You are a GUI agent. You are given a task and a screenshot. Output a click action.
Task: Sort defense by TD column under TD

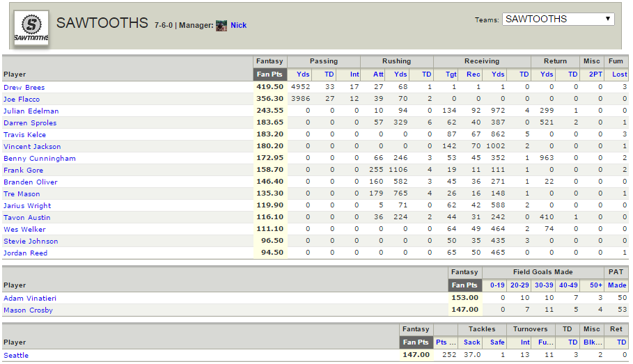coord(573,342)
